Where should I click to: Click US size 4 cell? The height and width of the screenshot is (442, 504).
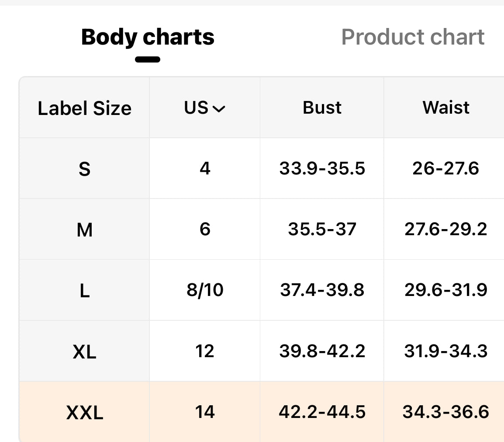click(205, 169)
